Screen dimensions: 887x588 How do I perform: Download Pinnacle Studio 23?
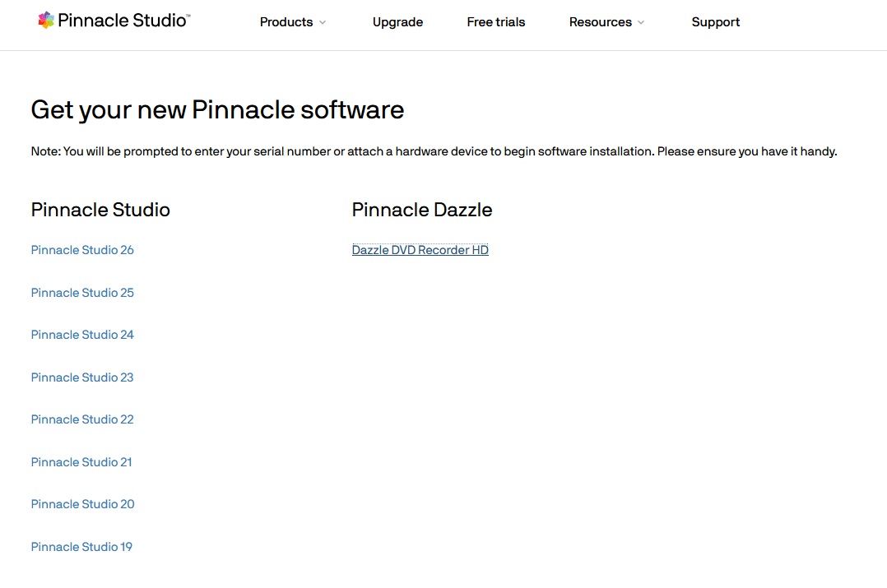(x=82, y=377)
